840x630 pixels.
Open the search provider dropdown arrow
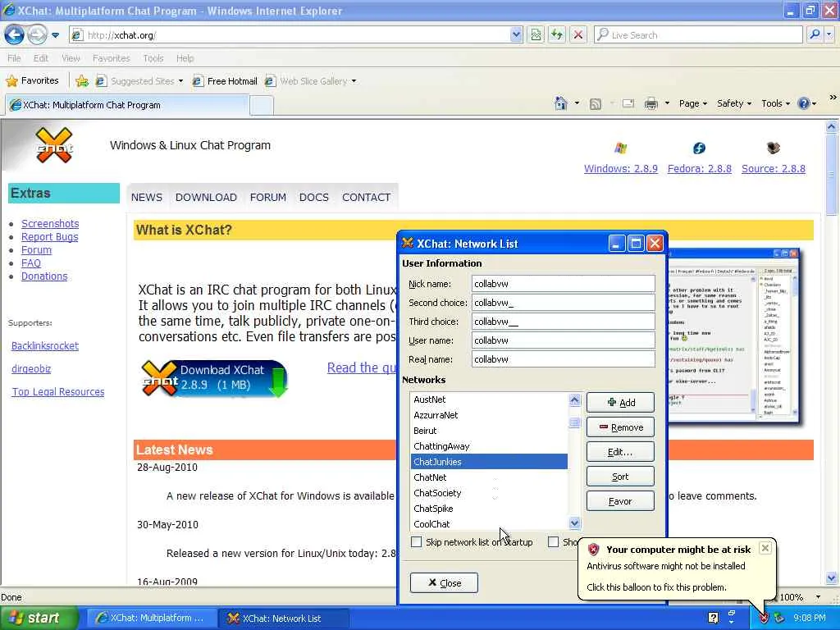829,35
